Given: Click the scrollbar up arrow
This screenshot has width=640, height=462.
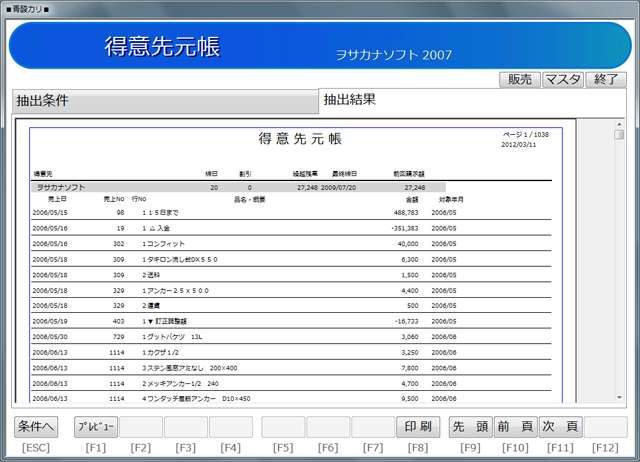Looking at the screenshot, I should pyautogui.click(x=619, y=124).
